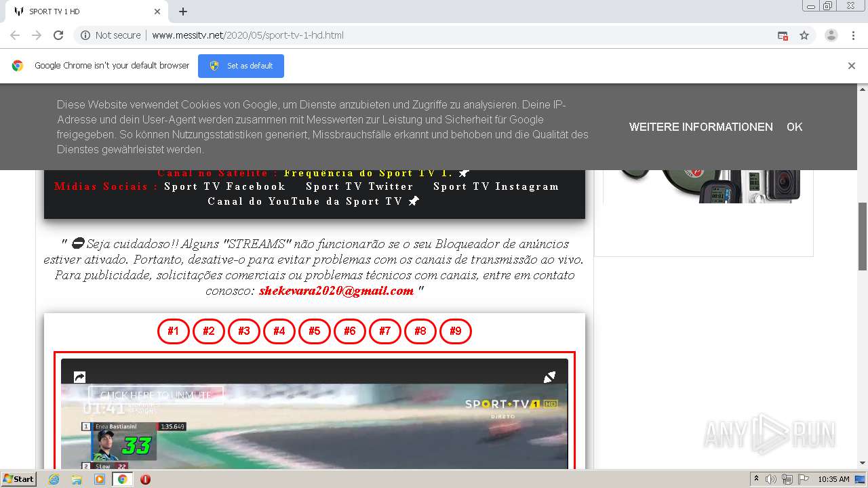Viewport: 868px width, 488px height.
Task: Click the shekevara2020@gmail.com email link
Action: click(x=336, y=291)
